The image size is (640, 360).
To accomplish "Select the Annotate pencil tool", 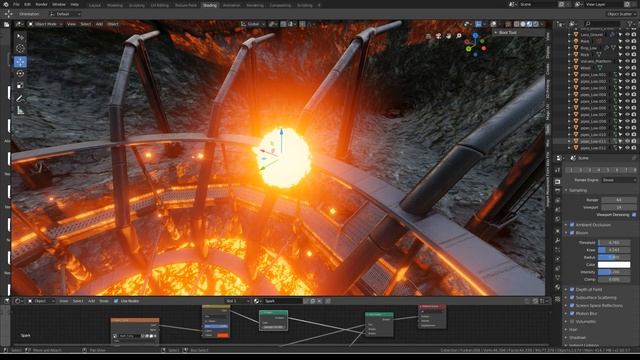I will (x=20, y=98).
